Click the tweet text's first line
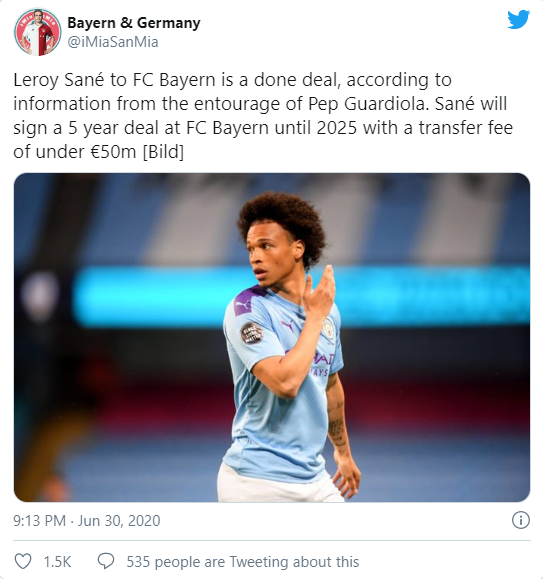This screenshot has width=543, height=579. click(233, 80)
